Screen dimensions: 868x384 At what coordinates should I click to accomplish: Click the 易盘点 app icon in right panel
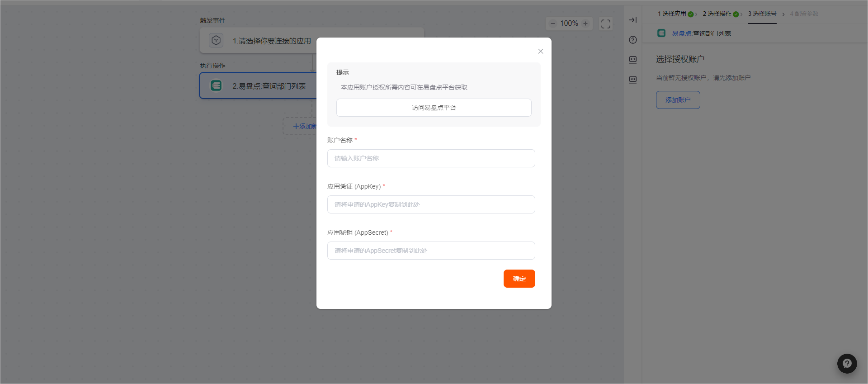tap(661, 33)
